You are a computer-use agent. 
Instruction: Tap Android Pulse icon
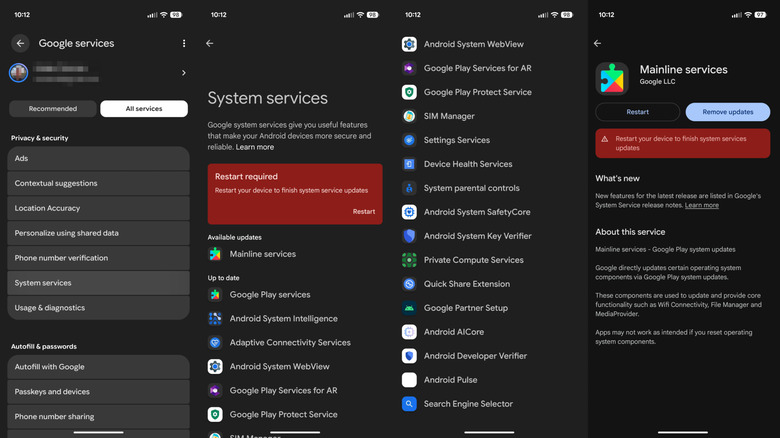pyautogui.click(x=409, y=380)
